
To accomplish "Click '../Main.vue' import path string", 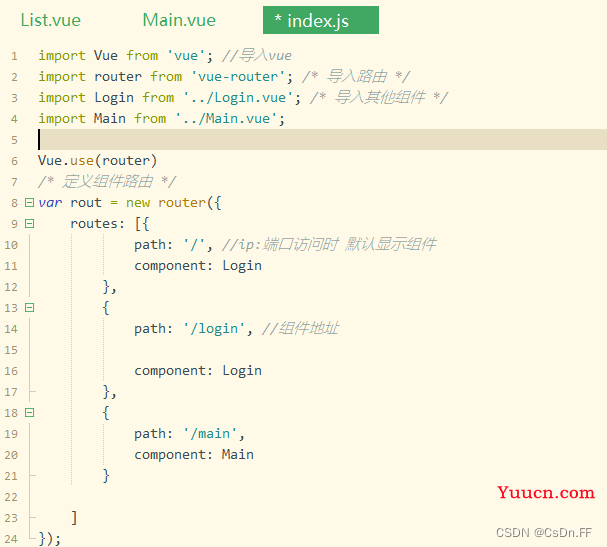I will click(x=226, y=118).
